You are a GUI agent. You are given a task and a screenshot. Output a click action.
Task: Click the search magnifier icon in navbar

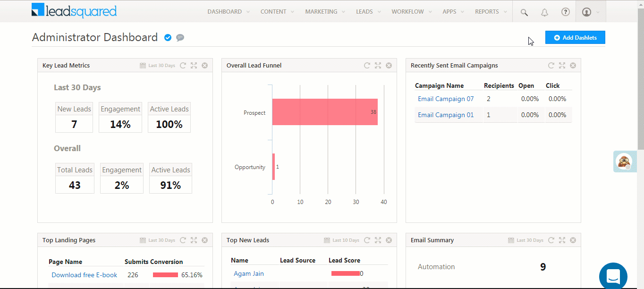pyautogui.click(x=524, y=12)
